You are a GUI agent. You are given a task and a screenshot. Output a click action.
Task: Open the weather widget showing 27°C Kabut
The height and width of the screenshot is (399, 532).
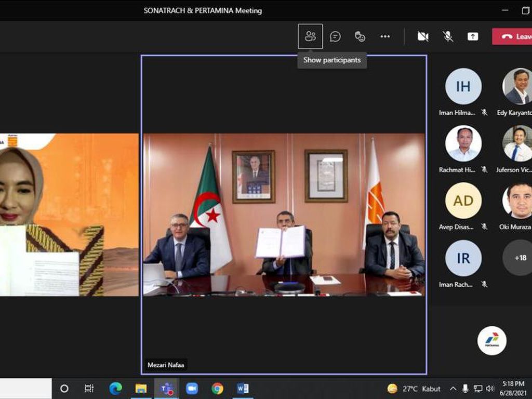pos(414,389)
